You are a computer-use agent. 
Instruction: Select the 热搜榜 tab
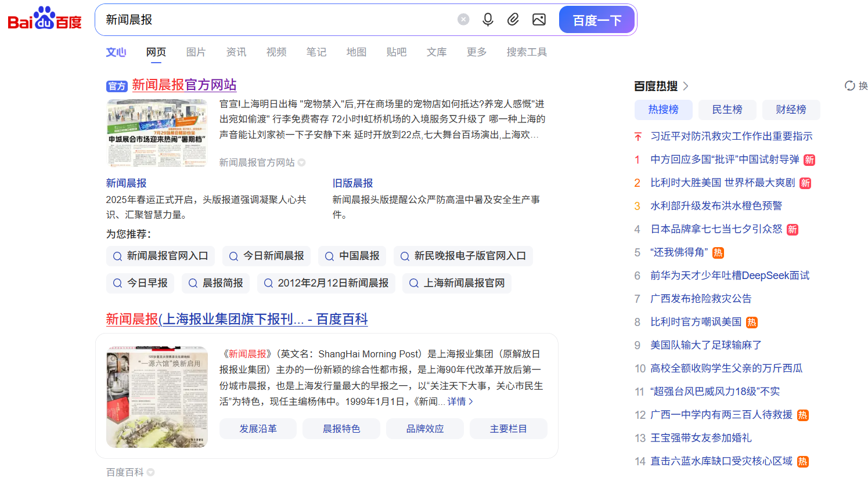point(664,110)
